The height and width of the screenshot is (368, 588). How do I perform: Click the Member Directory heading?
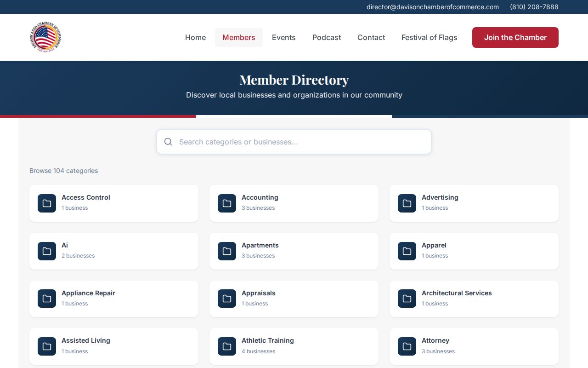click(294, 80)
